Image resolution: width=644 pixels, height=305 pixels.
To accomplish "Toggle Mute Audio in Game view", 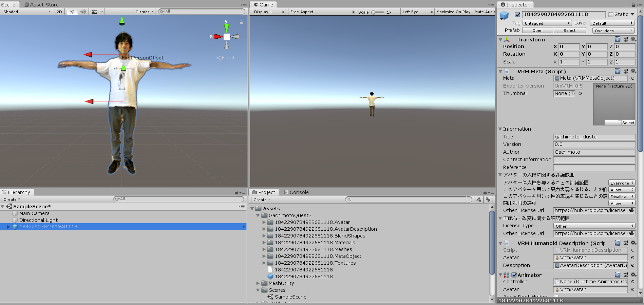I will [485, 12].
